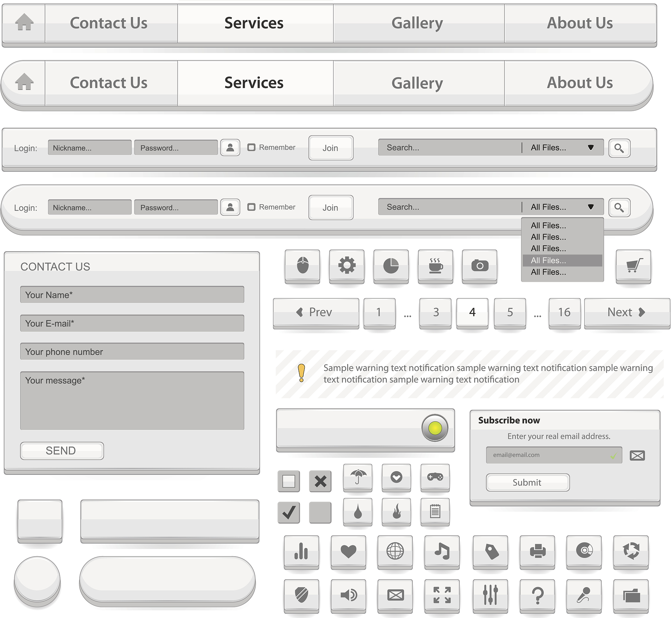Click the question mark help icon
The height and width of the screenshot is (618, 672).
tap(537, 595)
